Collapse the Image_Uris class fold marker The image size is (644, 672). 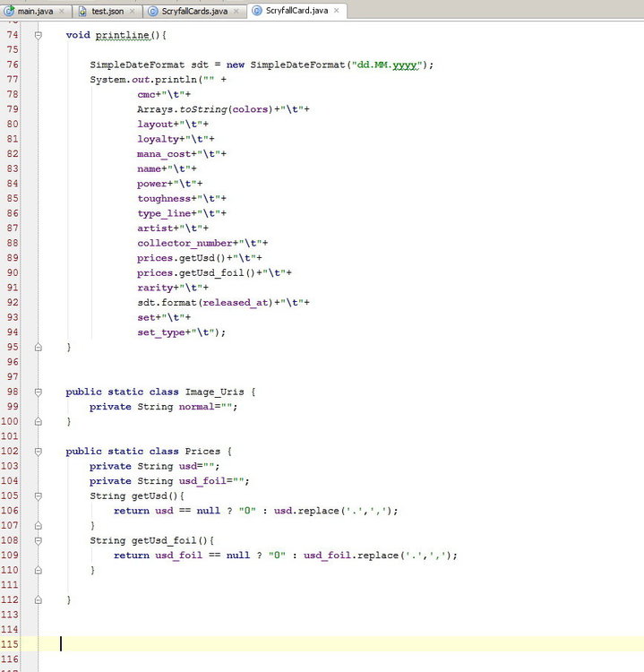pos(39,392)
